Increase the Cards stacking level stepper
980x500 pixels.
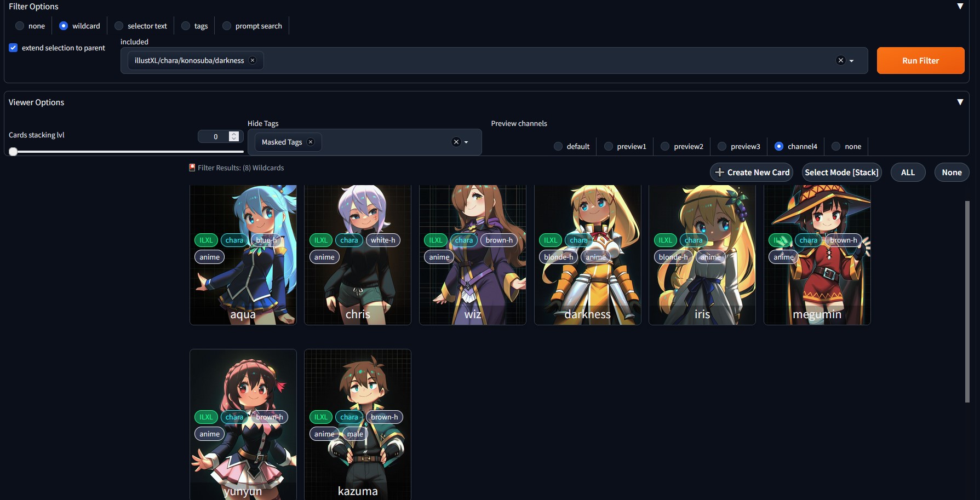click(x=234, y=134)
